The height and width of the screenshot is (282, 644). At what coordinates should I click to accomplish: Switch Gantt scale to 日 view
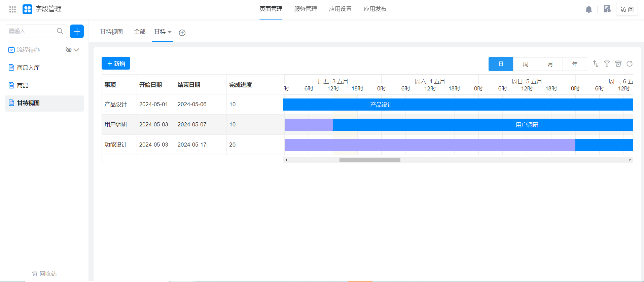point(501,64)
